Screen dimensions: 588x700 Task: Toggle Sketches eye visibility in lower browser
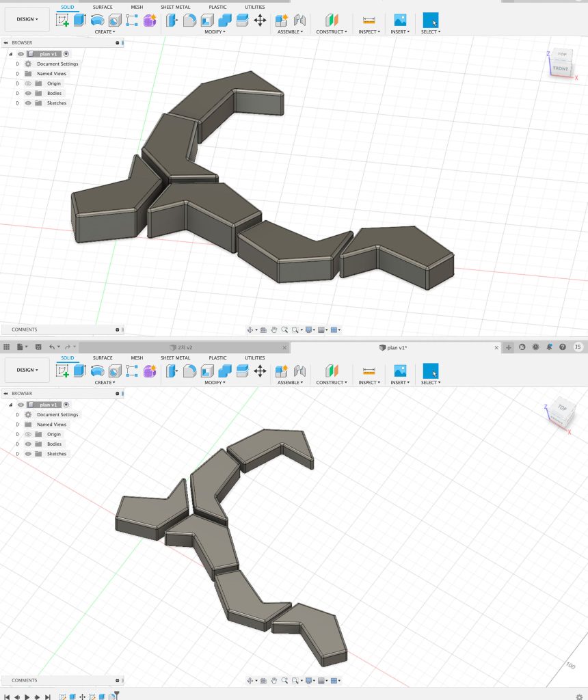pos(28,454)
